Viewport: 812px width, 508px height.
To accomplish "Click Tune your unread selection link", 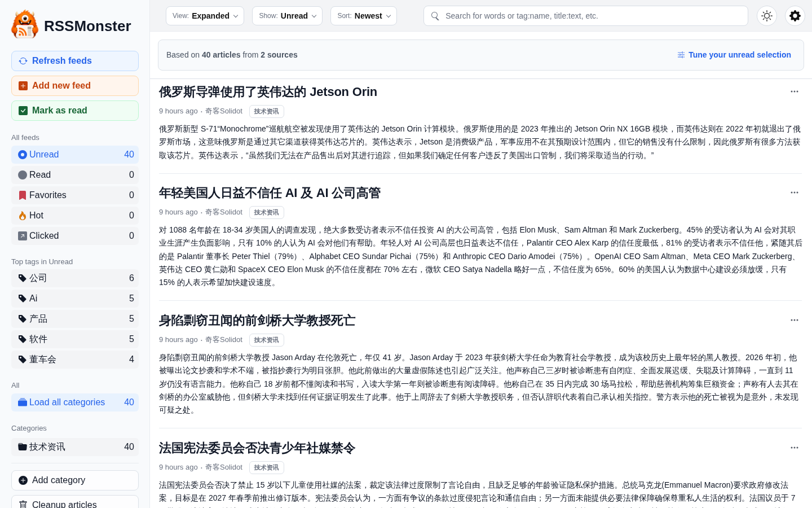I will [739, 55].
